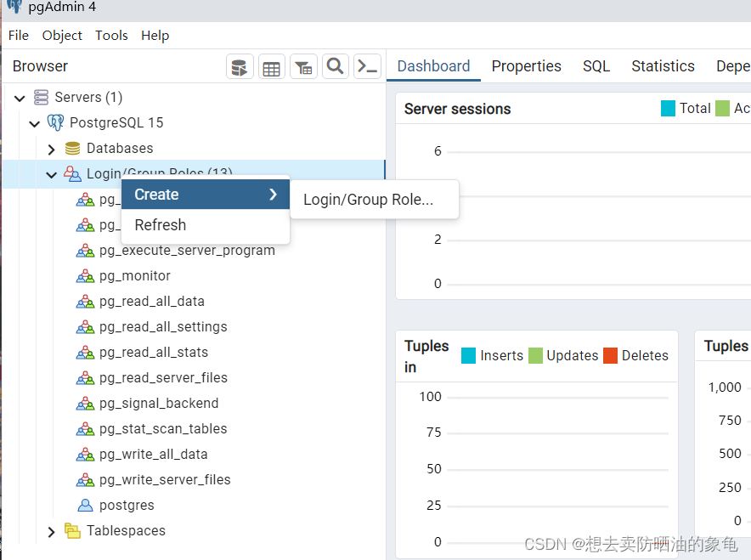Switch to the Statistics tab
Image resolution: width=751 pixels, height=560 pixels.
pos(663,65)
